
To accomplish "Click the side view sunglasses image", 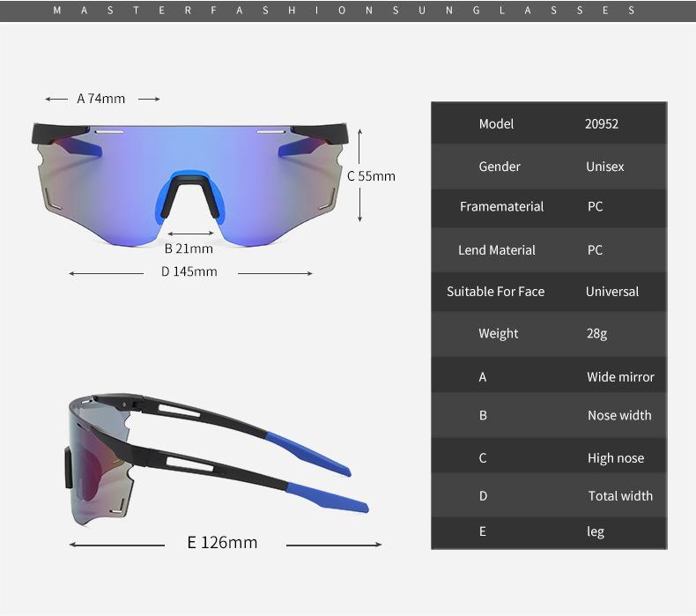I will point(217,461).
